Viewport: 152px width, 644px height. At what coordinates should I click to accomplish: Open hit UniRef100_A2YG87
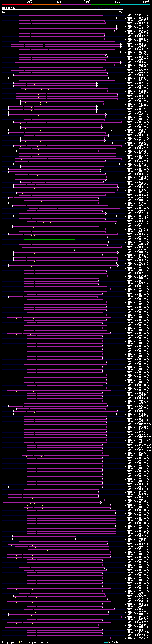(137, 21)
